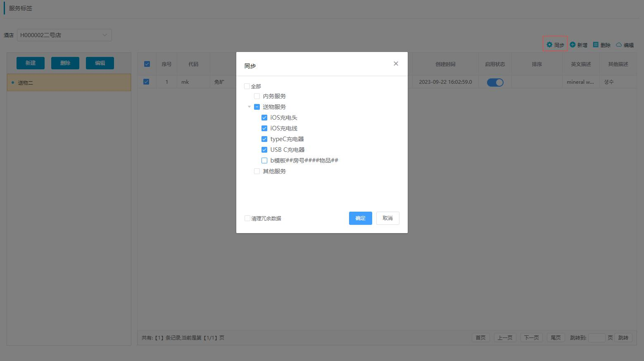Tick the 清理冗余数据 checkbox
Viewport: 644px width, 361px height.
tap(247, 218)
